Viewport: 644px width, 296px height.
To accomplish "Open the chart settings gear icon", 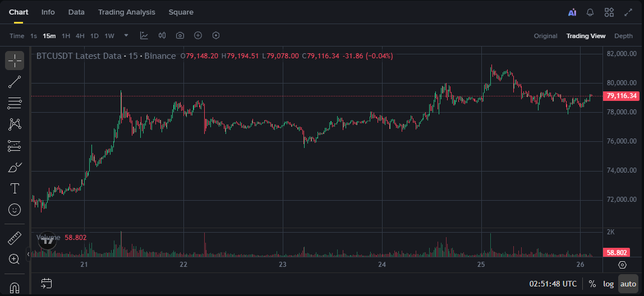I will click(622, 265).
